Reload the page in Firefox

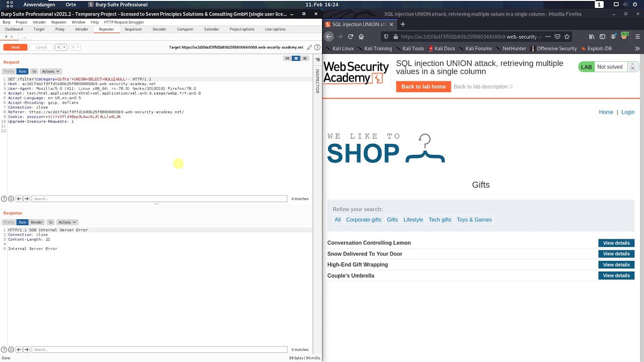tap(351, 37)
